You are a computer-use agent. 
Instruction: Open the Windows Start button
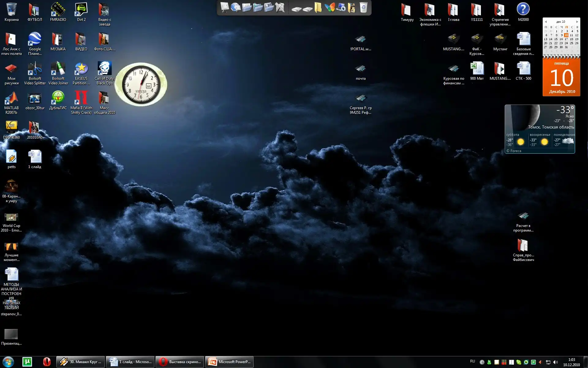[9, 362]
